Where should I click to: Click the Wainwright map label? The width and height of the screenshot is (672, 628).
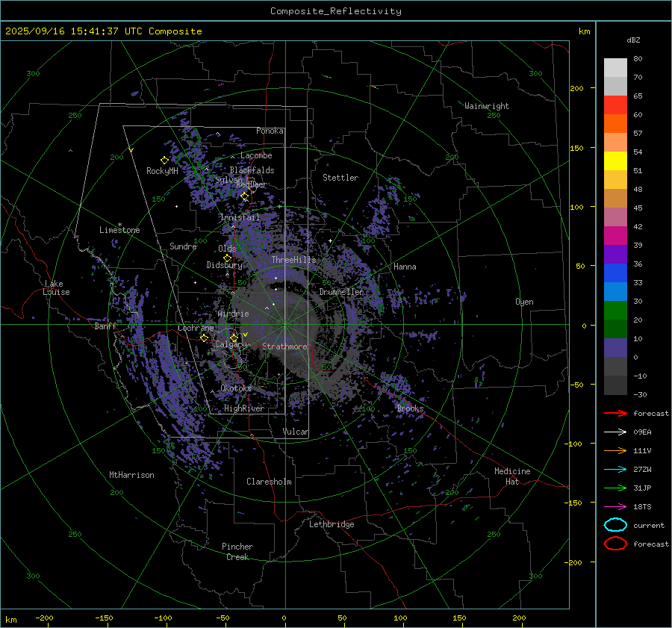(487, 106)
